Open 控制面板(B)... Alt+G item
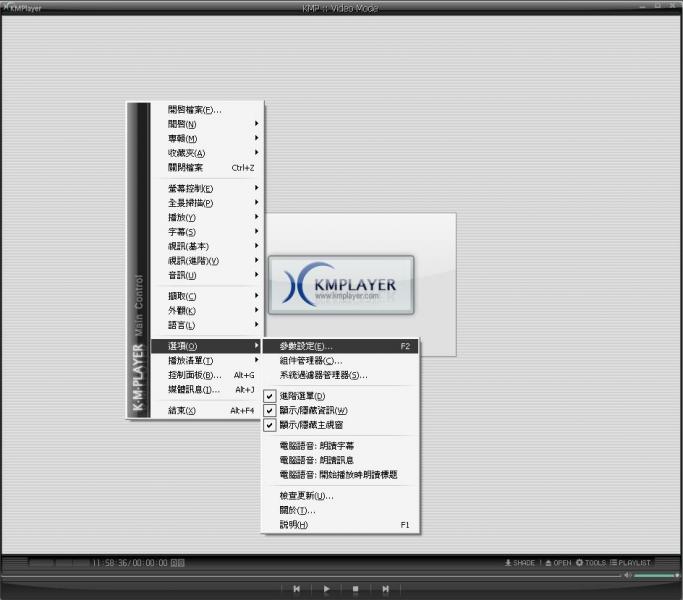This screenshot has width=683, height=600. click(206, 375)
